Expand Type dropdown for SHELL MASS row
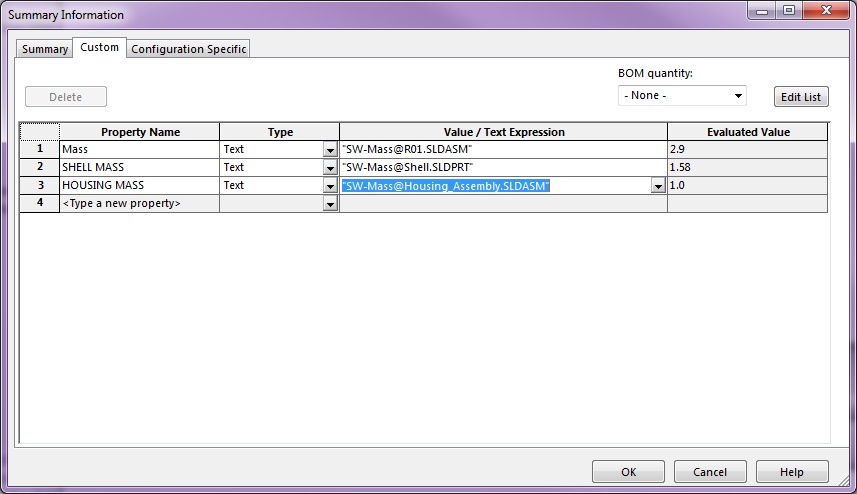Viewport: 857px width, 494px height. [330, 168]
